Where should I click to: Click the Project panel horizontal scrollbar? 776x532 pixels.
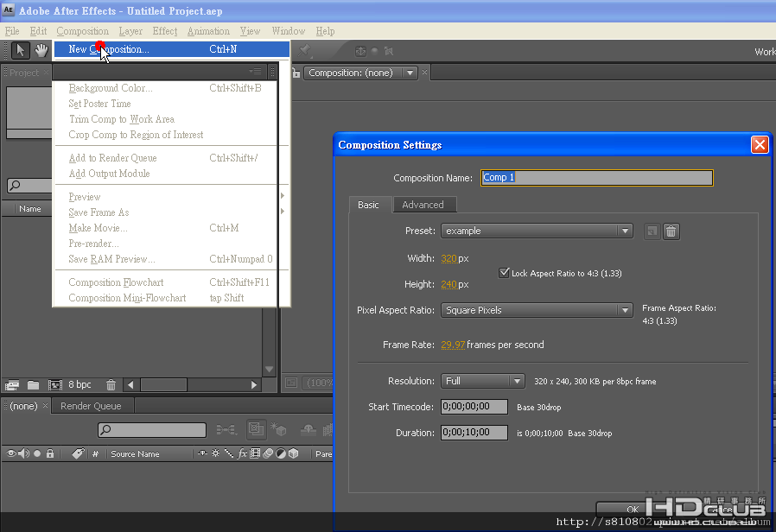pos(192,384)
